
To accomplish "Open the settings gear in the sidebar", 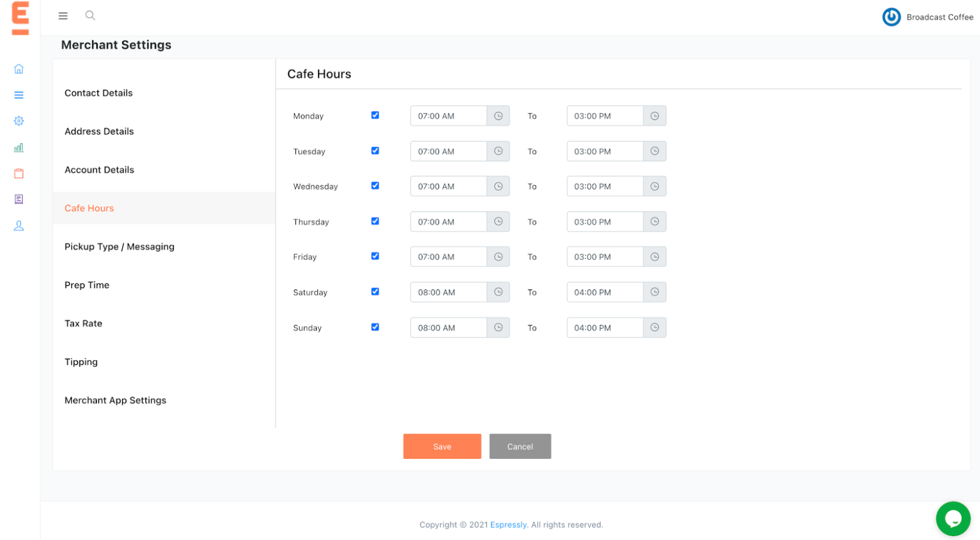I will pos(19,121).
